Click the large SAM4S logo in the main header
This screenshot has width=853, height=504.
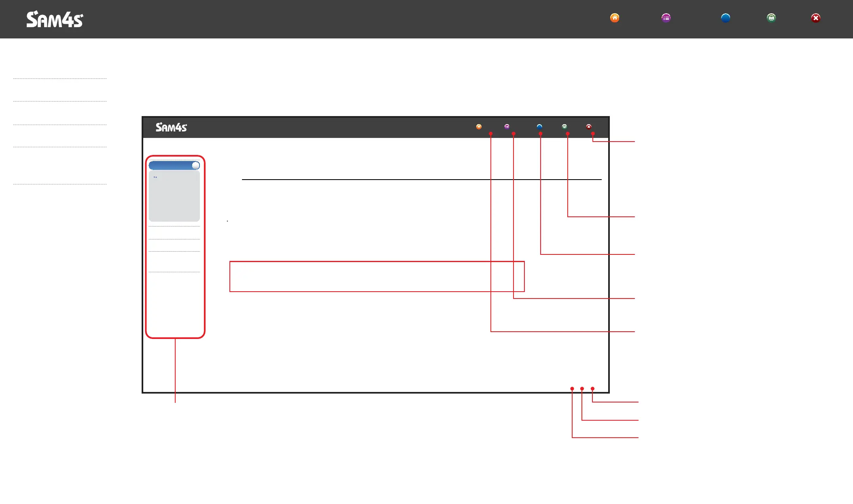(x=55, y=19)
